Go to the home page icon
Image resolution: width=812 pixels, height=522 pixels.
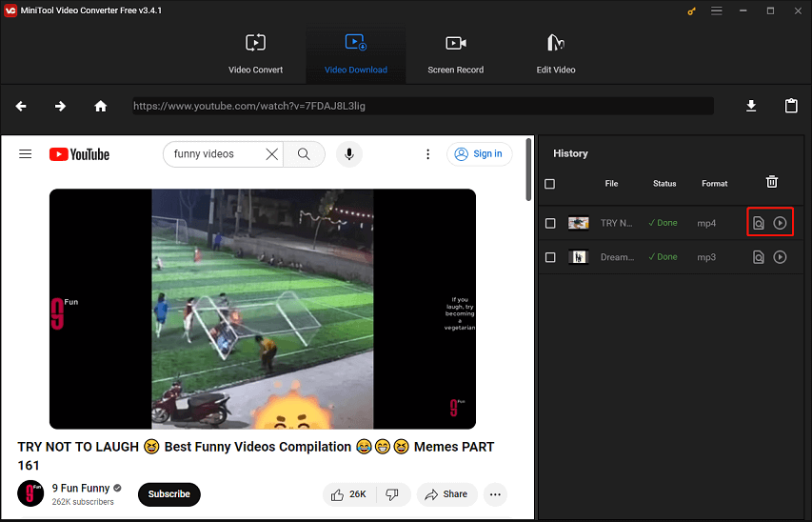[x=101, y=107]
